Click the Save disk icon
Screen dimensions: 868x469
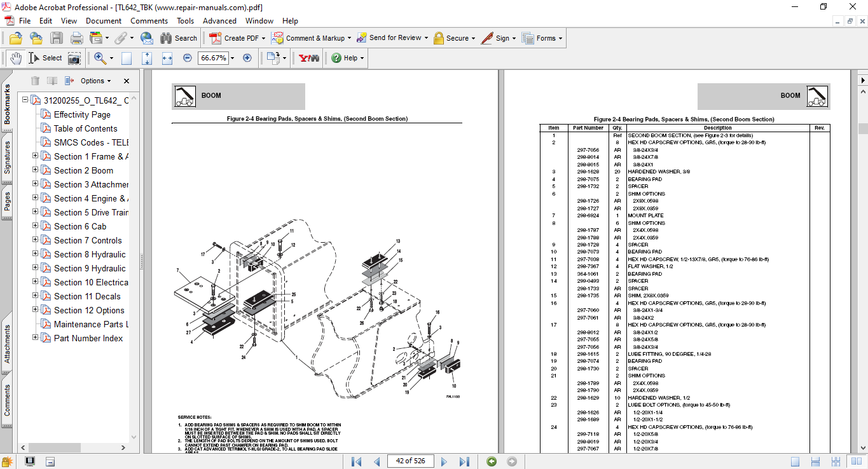pos(57,38)
